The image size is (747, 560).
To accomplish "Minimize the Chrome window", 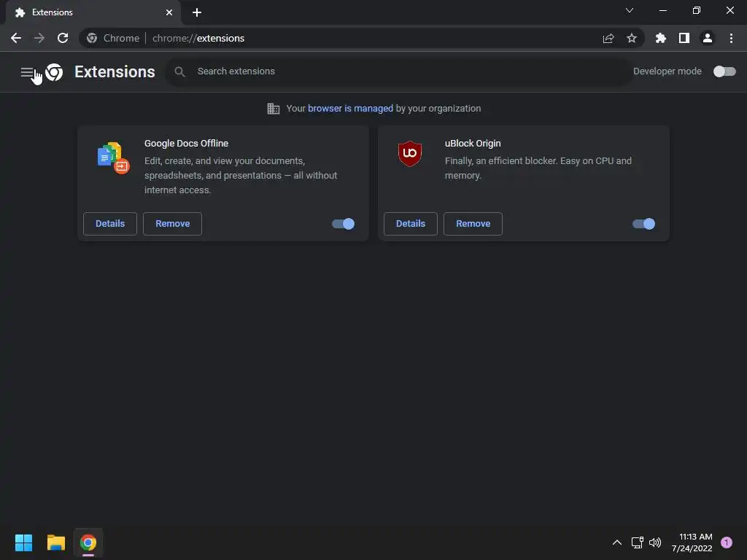I will (x=662, y=10).
